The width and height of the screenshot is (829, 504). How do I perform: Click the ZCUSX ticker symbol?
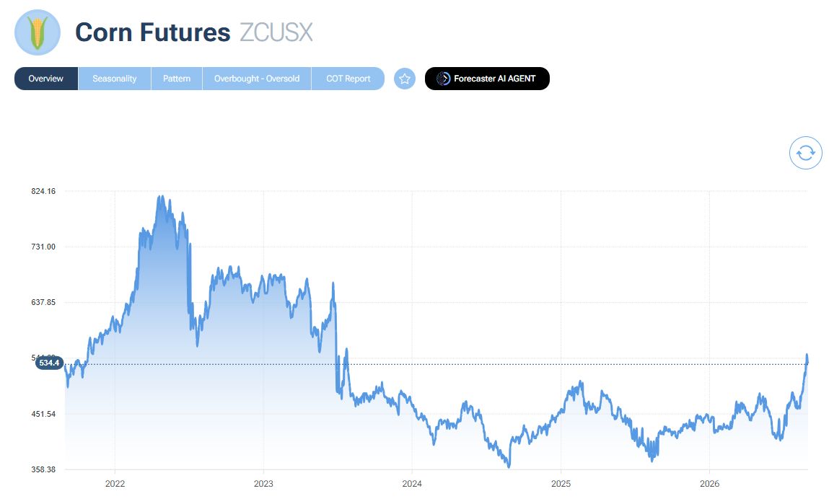pyautogui.click(x=276, y=32)
